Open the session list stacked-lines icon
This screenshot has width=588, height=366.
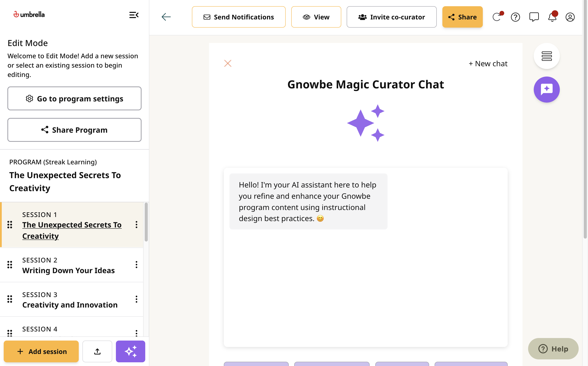pos(547,56)
